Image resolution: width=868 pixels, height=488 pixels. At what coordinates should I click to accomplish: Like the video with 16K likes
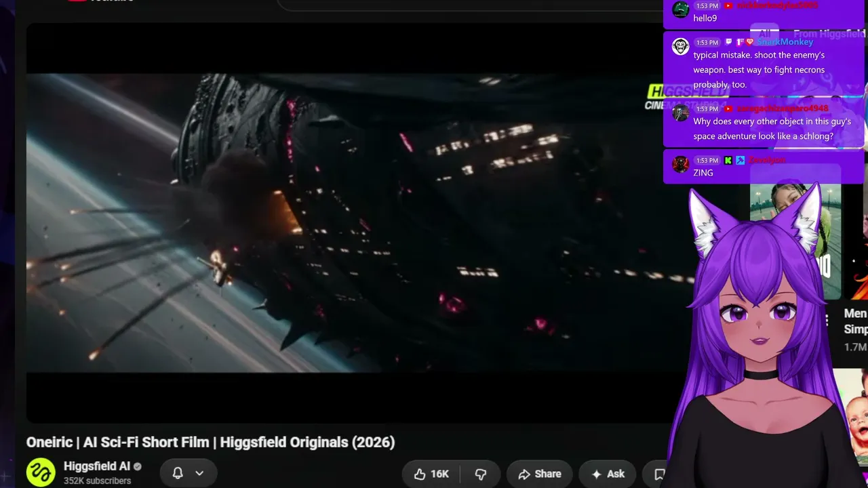tap(431, 474)
